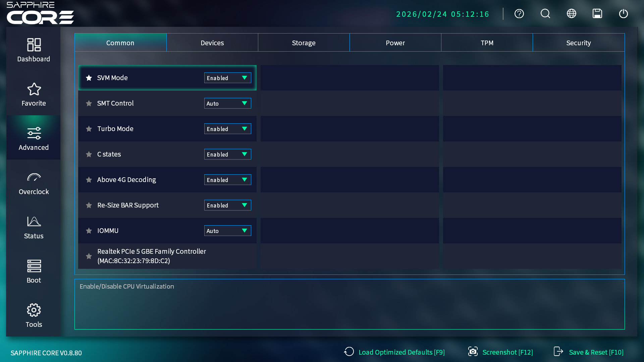
Task: Toggle favorite star for Turbo Mode
Action: (89, 129)
